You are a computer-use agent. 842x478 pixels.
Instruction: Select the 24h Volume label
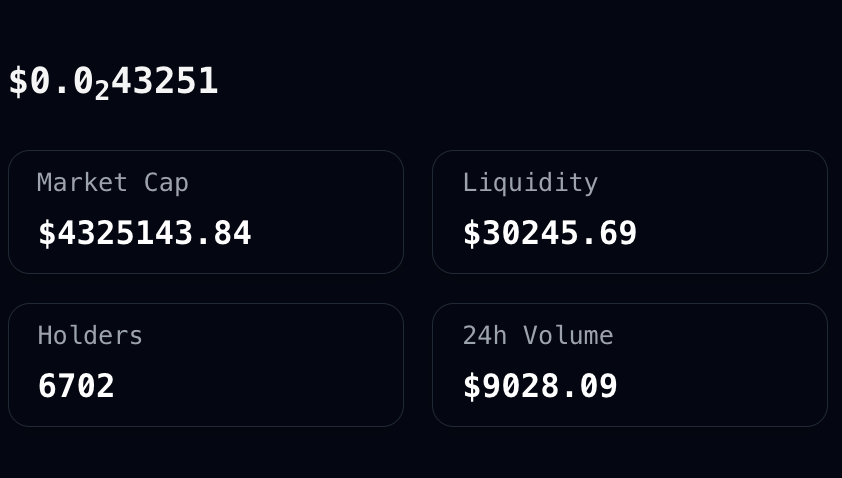tap(538, 336)
